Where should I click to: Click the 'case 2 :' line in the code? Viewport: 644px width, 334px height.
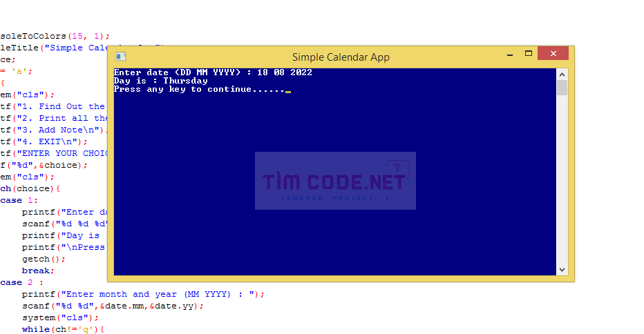pos(22,283)
